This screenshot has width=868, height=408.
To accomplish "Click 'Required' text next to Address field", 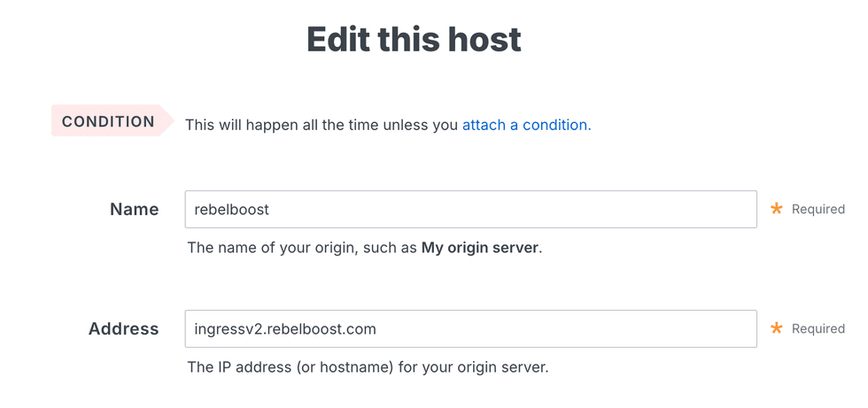I will (818, 328).
